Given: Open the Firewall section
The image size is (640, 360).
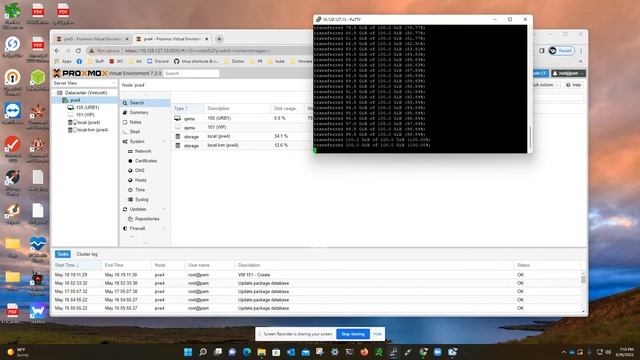Looking at the screenshot, I should [137, 229].
